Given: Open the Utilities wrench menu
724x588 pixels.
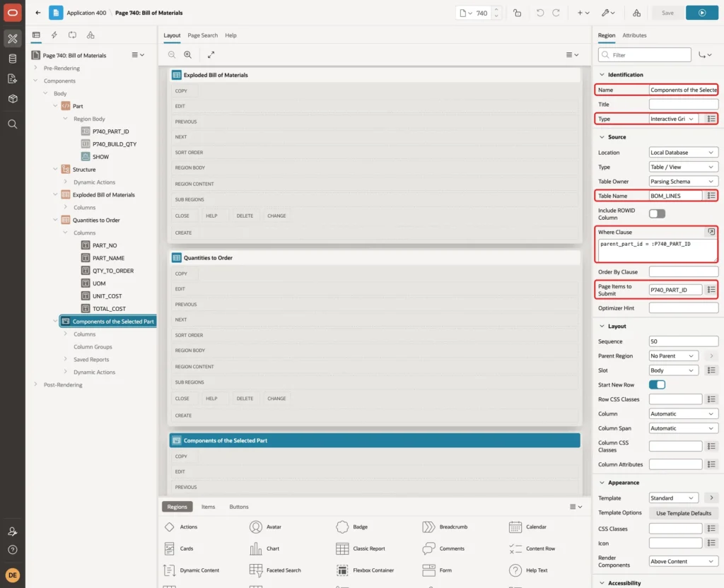Looking at the screenshot, I should [x=608, y=13].
